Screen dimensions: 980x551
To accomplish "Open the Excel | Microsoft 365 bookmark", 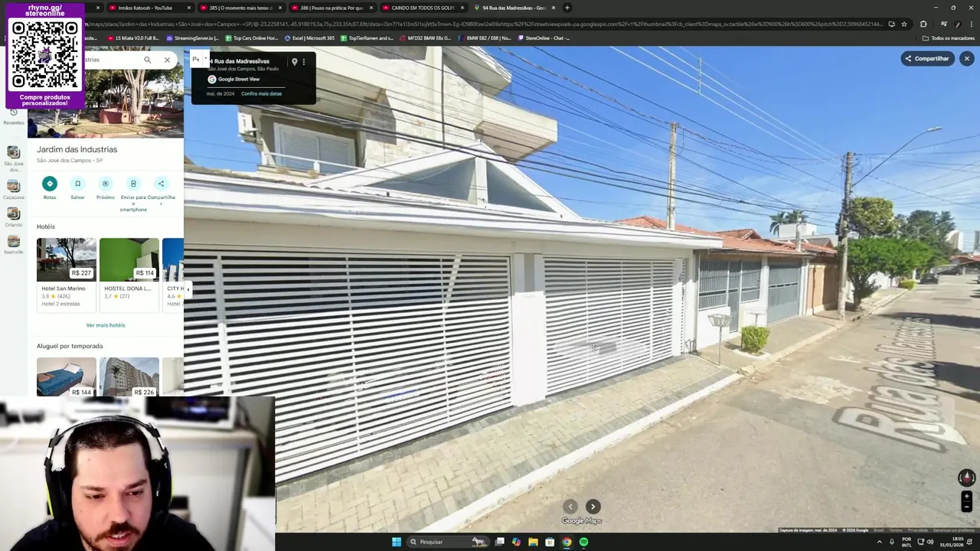I will (x=310, y=37).
